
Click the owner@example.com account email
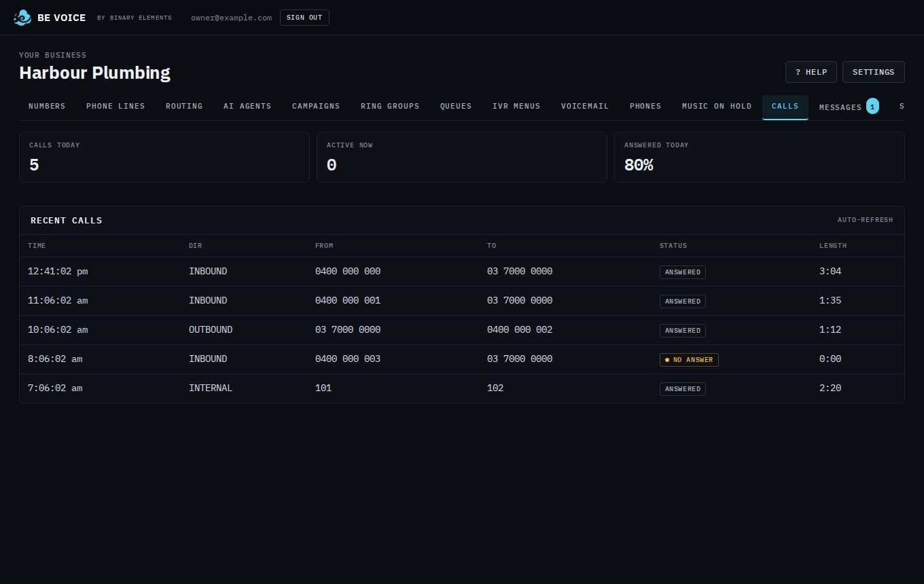[x=231, y=18]
